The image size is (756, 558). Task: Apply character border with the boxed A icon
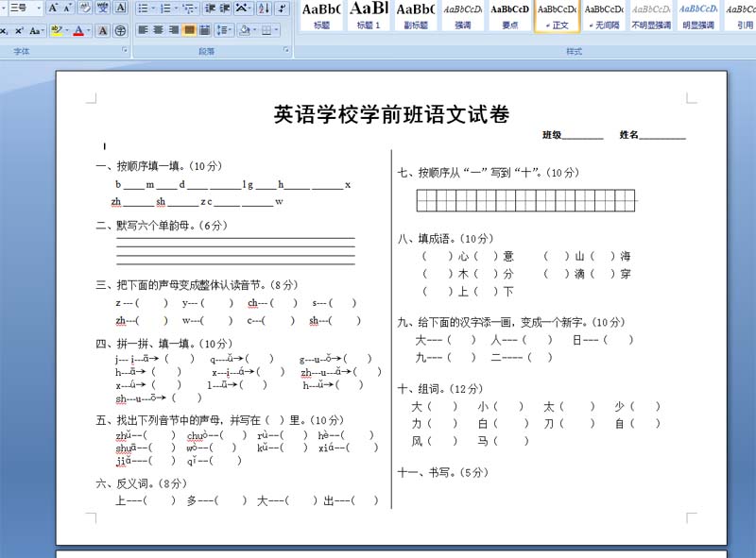pos(121,8)
